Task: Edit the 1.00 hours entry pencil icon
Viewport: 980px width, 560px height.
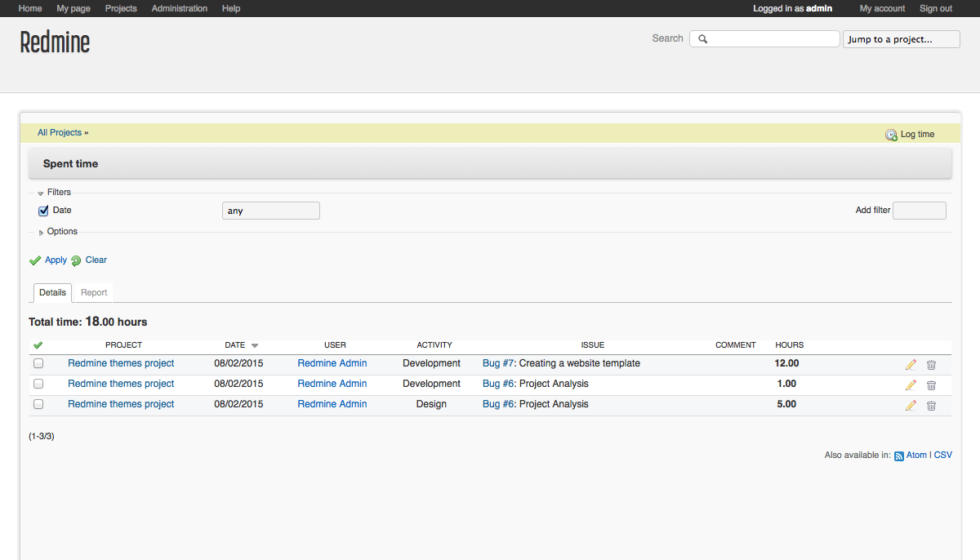Action: 911,384
